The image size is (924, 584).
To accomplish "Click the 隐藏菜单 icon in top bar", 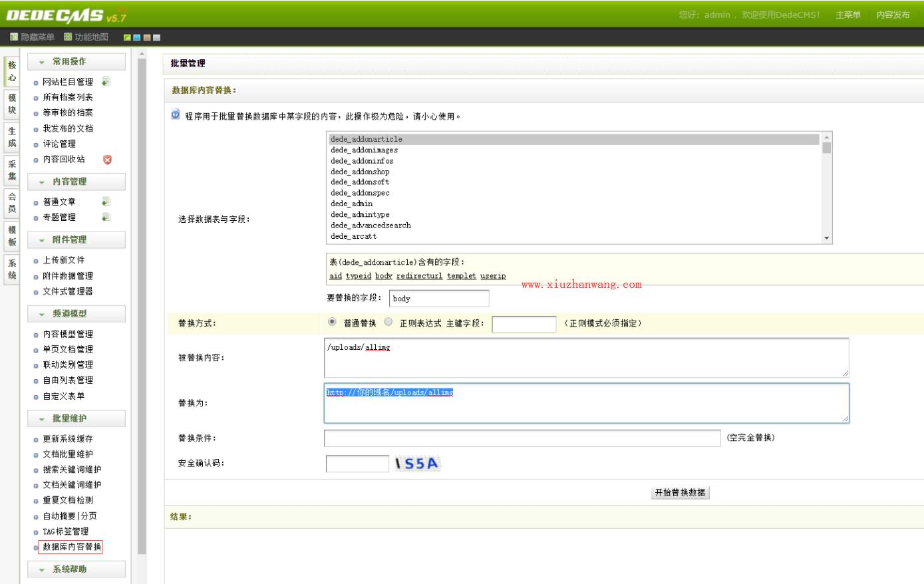I will (x=13, y=37).
